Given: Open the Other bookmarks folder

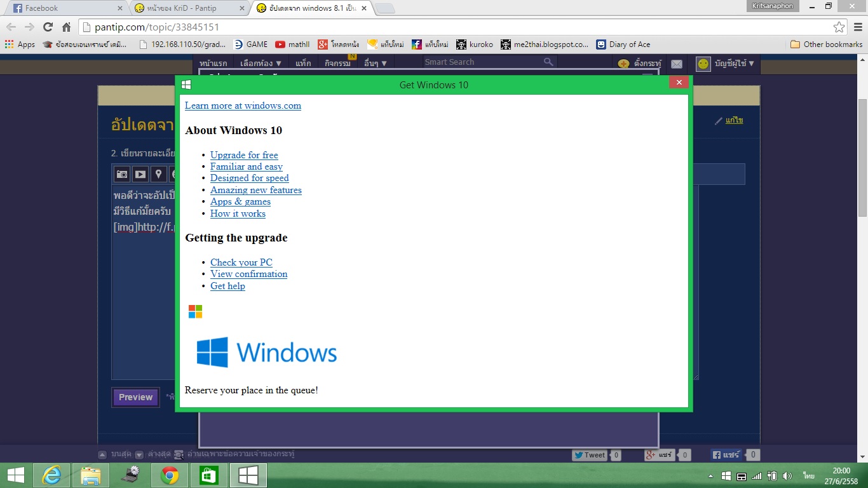Looking at the screenshot, I should tap(827, 44).
